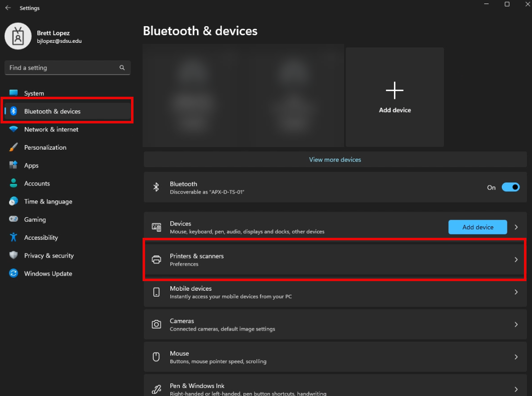Click the Brett Lopez account name
This screenshot has width=532, height=396.
coord(53,33)
